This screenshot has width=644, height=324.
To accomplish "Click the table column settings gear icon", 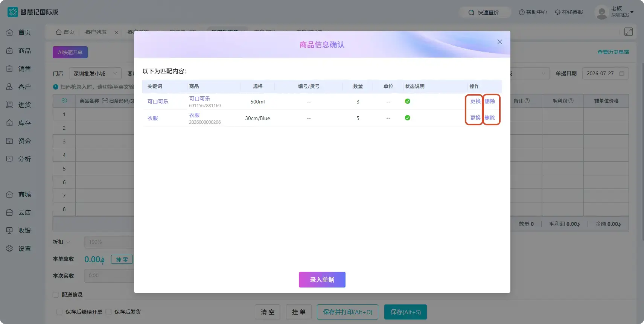I will [64, 101].
